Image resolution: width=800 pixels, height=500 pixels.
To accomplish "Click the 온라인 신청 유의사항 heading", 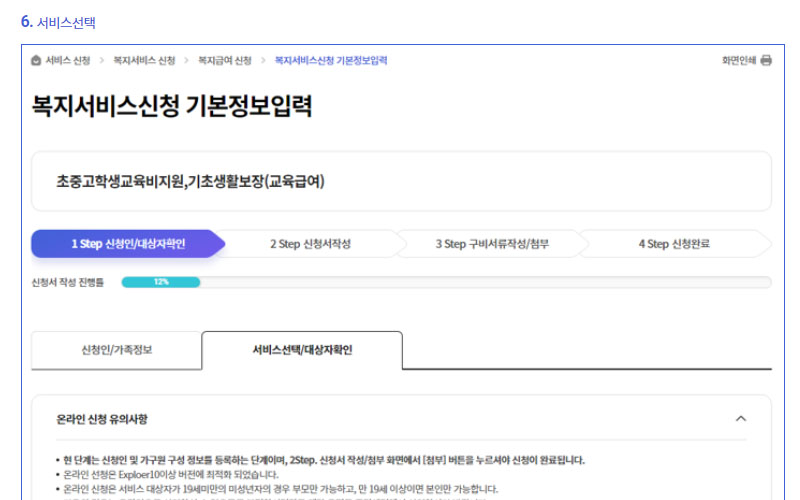I will click(x=102, y=419).
